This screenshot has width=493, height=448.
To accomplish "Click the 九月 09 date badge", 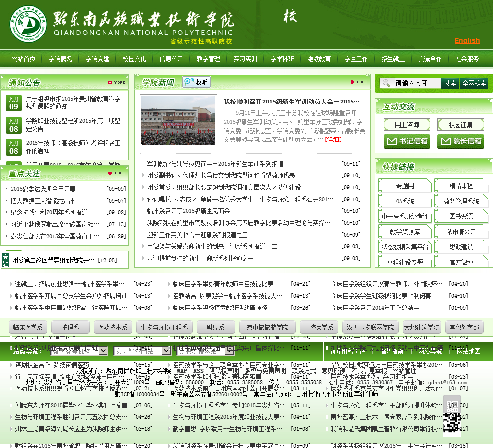I will click(13, 103).
